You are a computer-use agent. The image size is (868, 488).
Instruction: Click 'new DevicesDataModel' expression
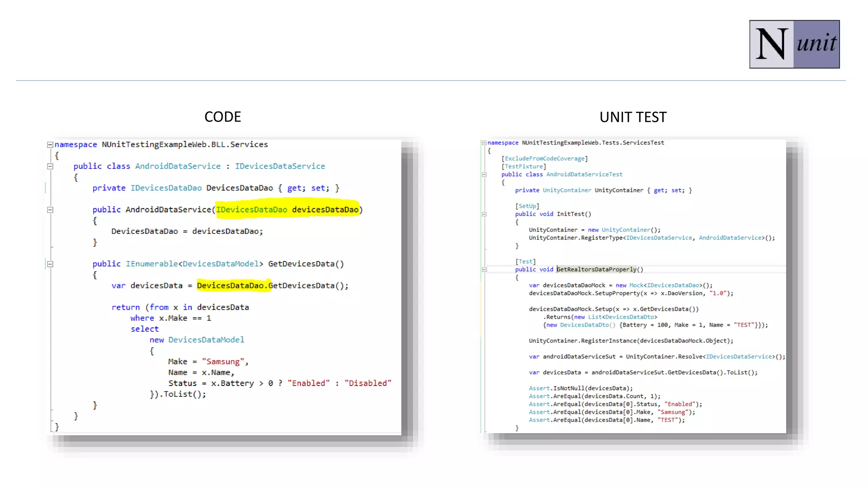[197, 340]
